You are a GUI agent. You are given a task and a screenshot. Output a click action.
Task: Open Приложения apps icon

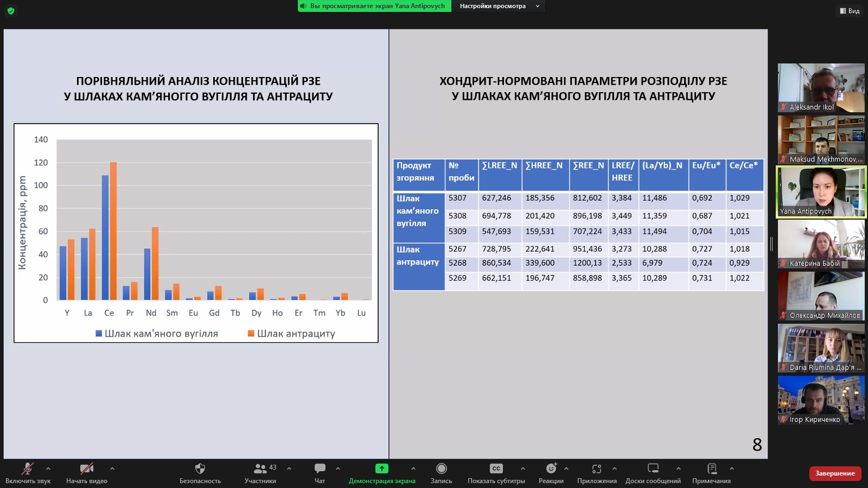click(597, 469)
